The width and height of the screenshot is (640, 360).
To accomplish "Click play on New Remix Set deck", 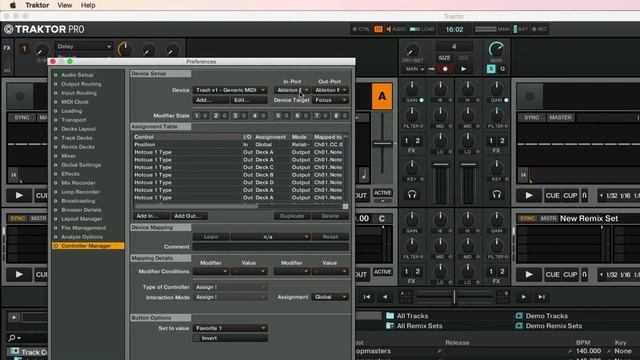I will point(529,274).
